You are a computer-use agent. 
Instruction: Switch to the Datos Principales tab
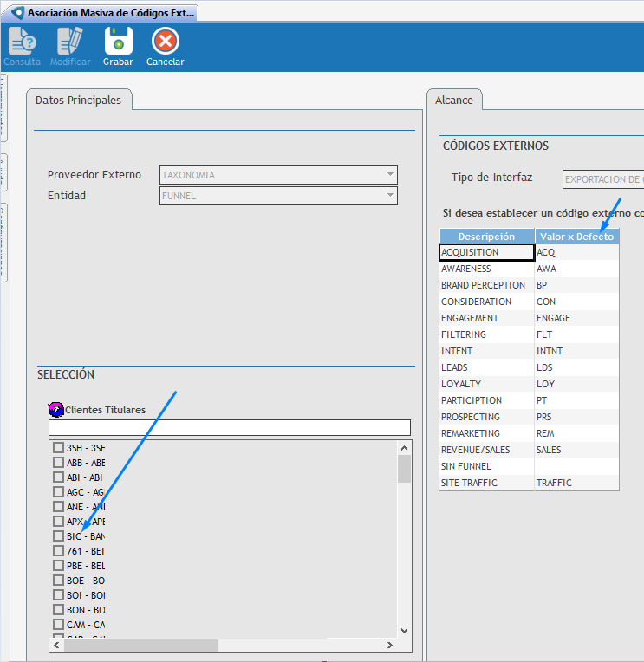pos(78,101)
